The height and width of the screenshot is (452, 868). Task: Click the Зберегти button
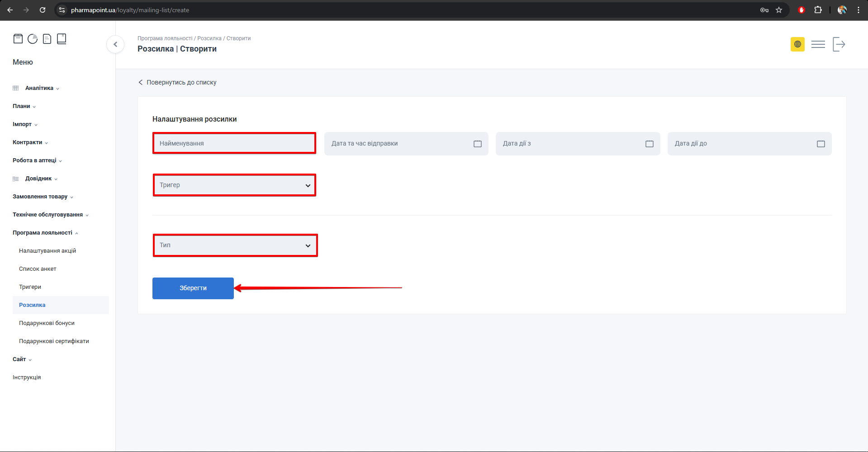coord(193,288)
